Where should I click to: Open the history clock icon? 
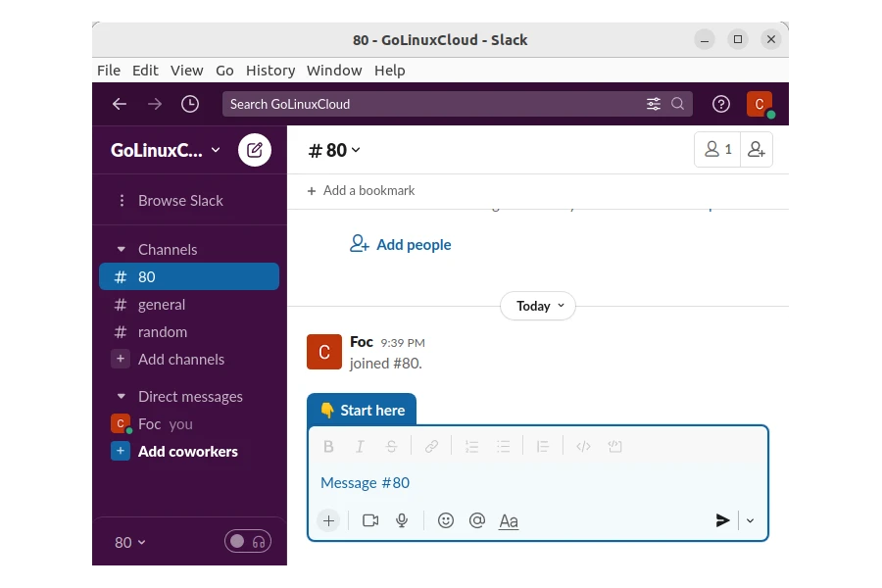[190, 104]
